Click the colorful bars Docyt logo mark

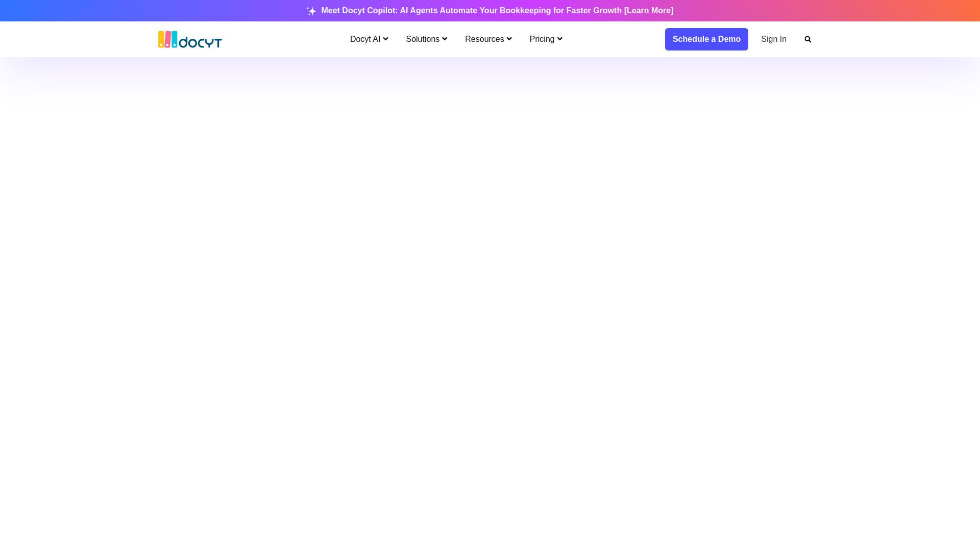tap(167, 39)
